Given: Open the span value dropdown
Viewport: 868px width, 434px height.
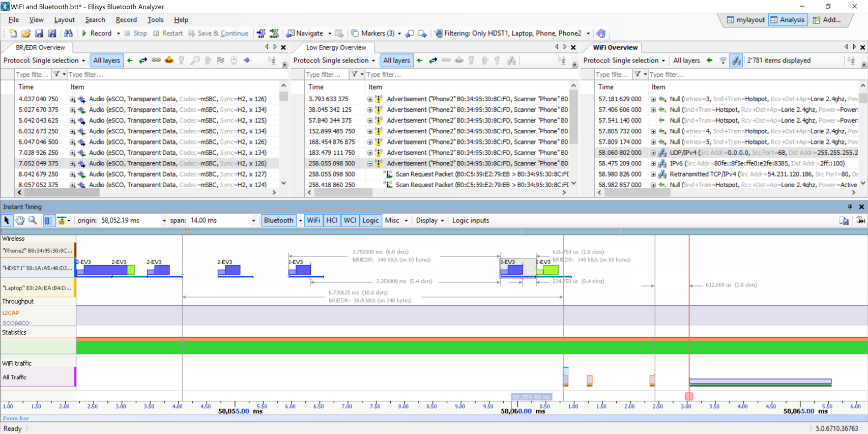Looking at the screenshot, I should (x=253, y=221).
